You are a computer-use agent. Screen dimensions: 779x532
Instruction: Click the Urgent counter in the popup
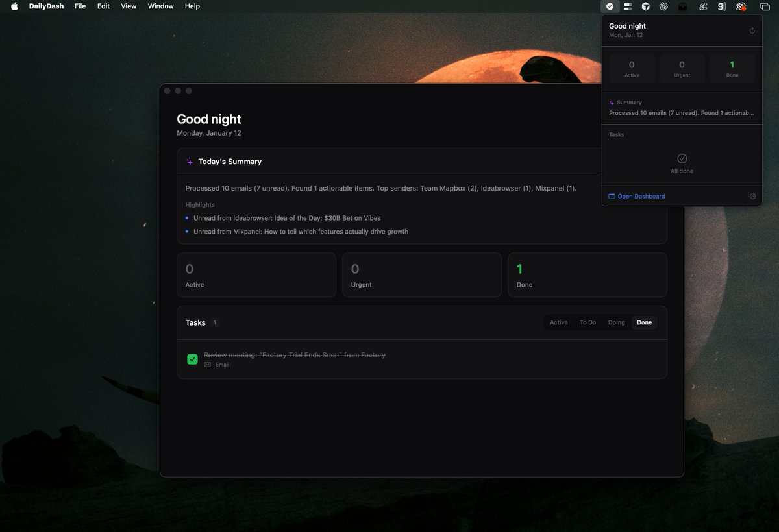(682, 68)
